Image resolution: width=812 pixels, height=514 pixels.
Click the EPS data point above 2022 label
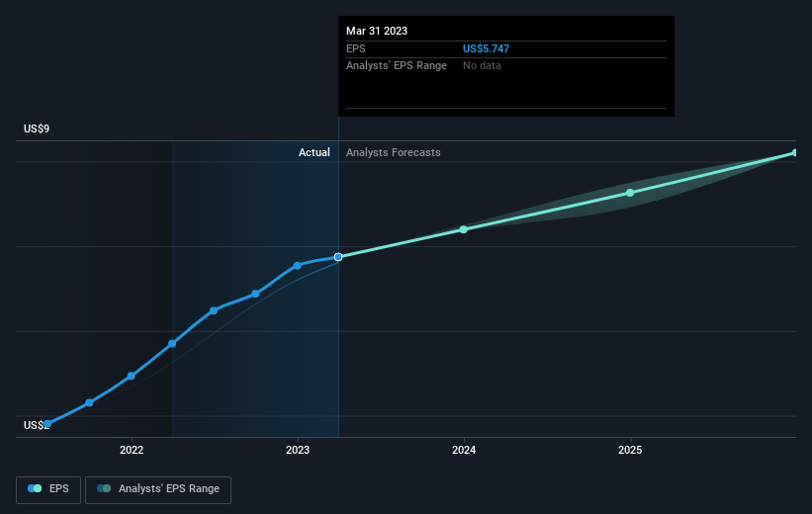131,376
